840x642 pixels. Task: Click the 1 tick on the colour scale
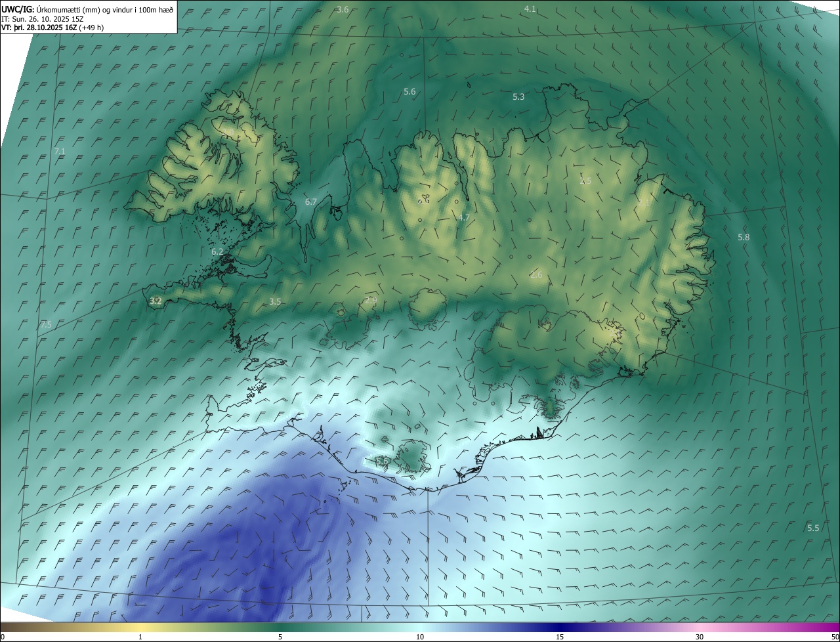[140, 637]
